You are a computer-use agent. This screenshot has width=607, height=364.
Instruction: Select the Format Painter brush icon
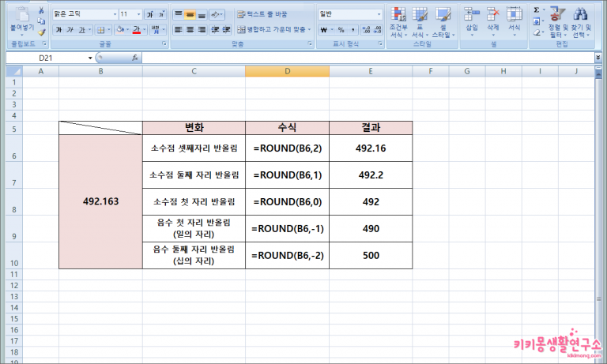41,32
